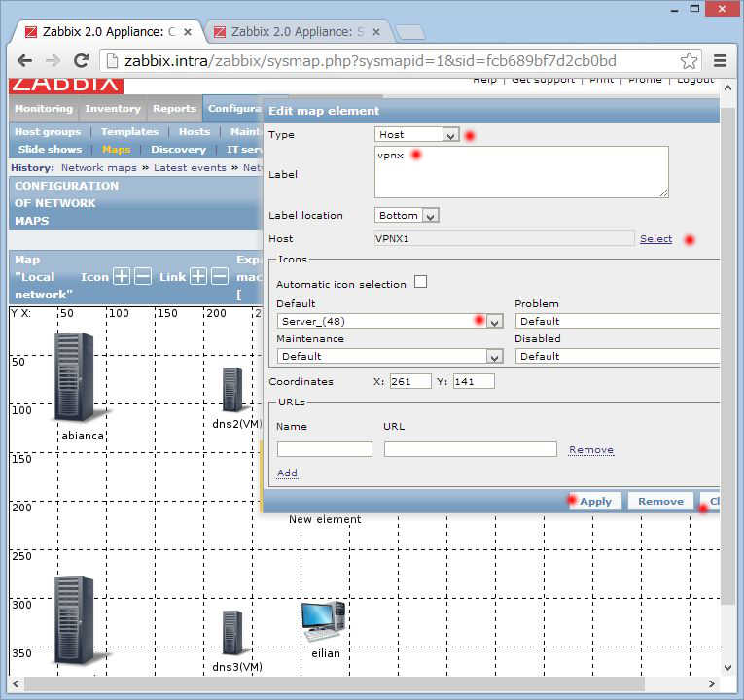Click the Host field VPNX1
This screenshot has width=744, height=700.
pyautogui.click(x=504, y=239)
